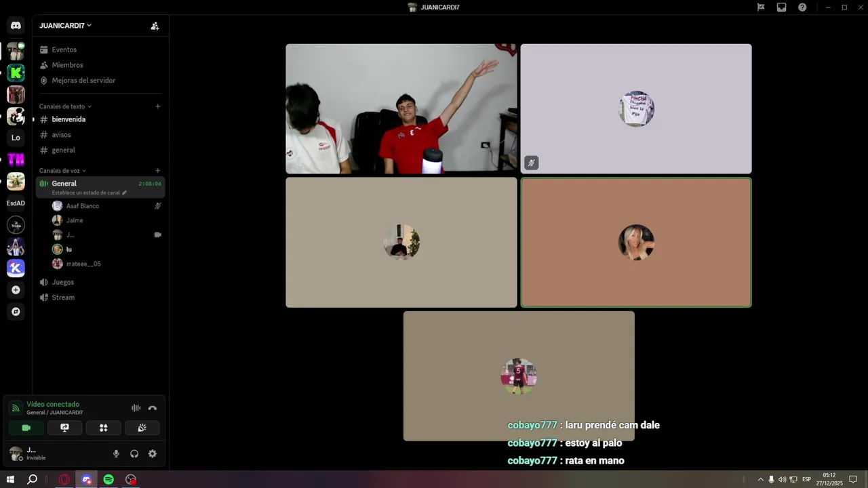Focus the muted participant's lavender tile
This screenshot has height=488, width=868.
click(x=636, y=109)
